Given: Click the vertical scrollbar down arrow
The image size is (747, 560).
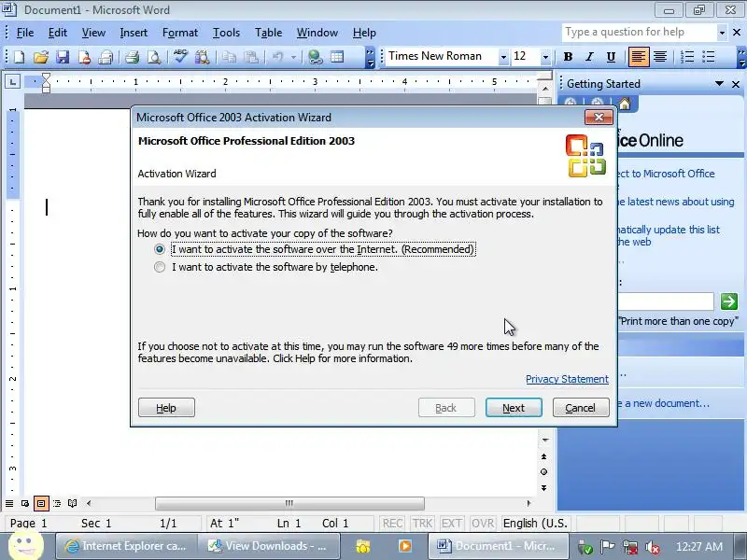Looking at the screenshot, I should [545, 440].
